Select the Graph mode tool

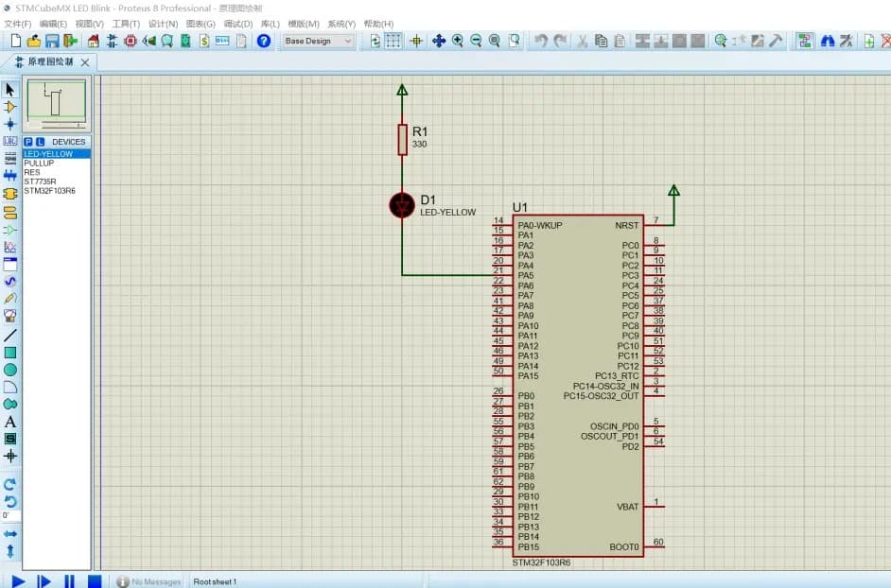9,247
